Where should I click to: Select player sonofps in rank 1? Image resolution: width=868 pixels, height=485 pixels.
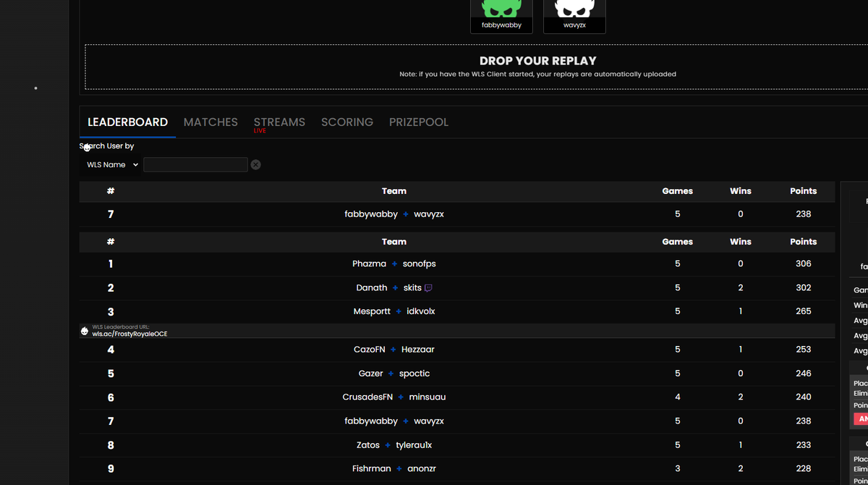(419, 264)
